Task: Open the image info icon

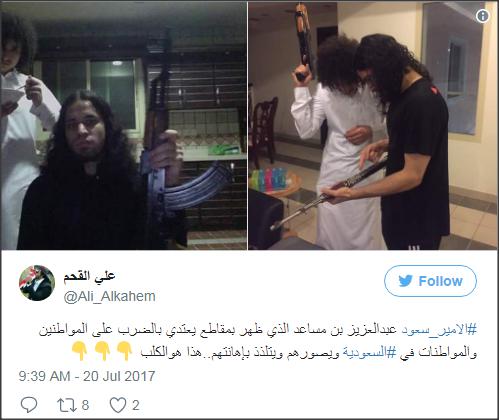Action: (482, 16)
